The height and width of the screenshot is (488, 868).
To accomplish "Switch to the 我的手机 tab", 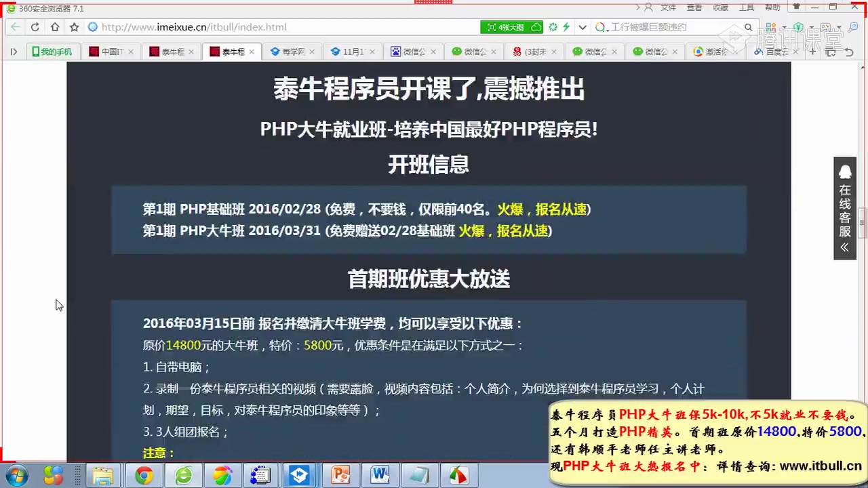I will 52,52.
